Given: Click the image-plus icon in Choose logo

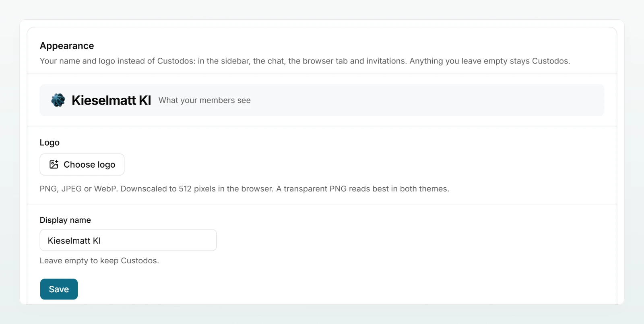Looking at the screenshot, I should (x=54, y=164).
